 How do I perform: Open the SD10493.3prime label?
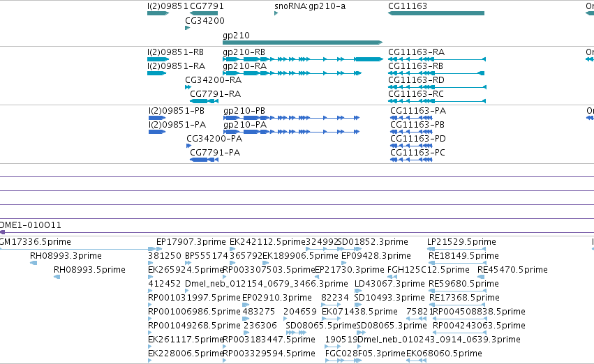click(x=389, y=298)
